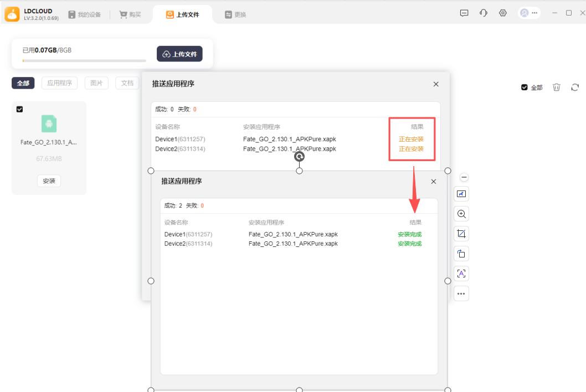Click the dark 上传文件 upload button

(179, 54)
